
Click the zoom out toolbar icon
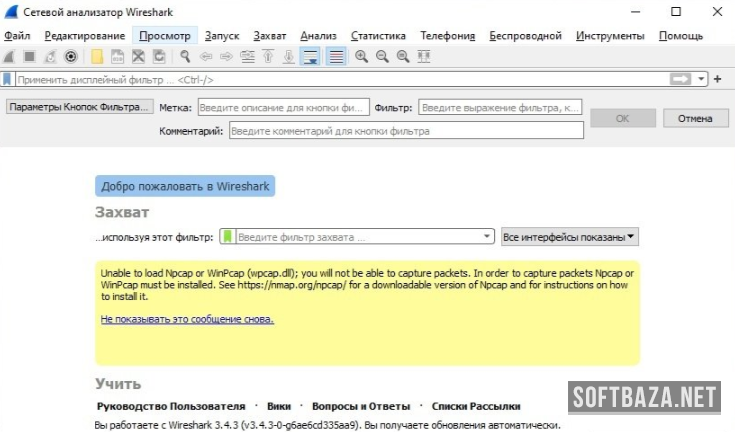pos(381,56)
